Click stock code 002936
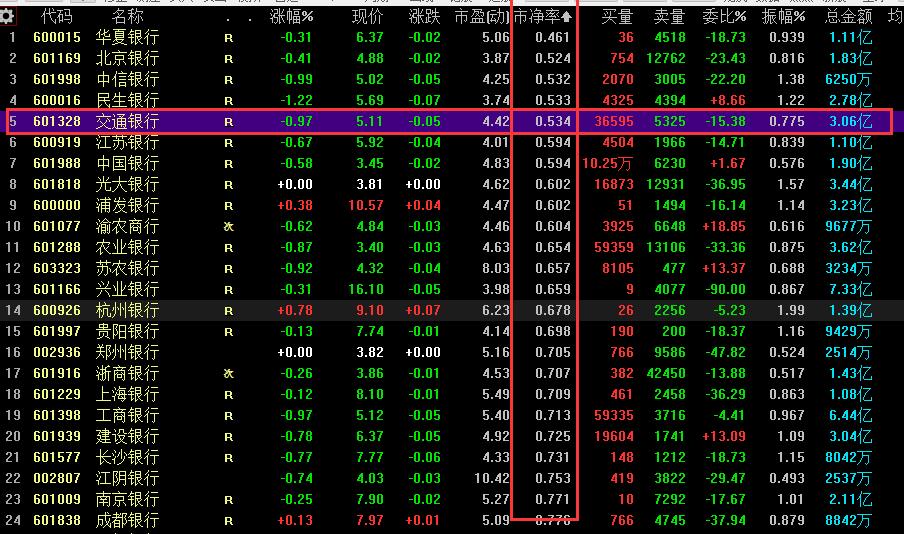Screen dimensions: 904x534 [x=57, y=352]
